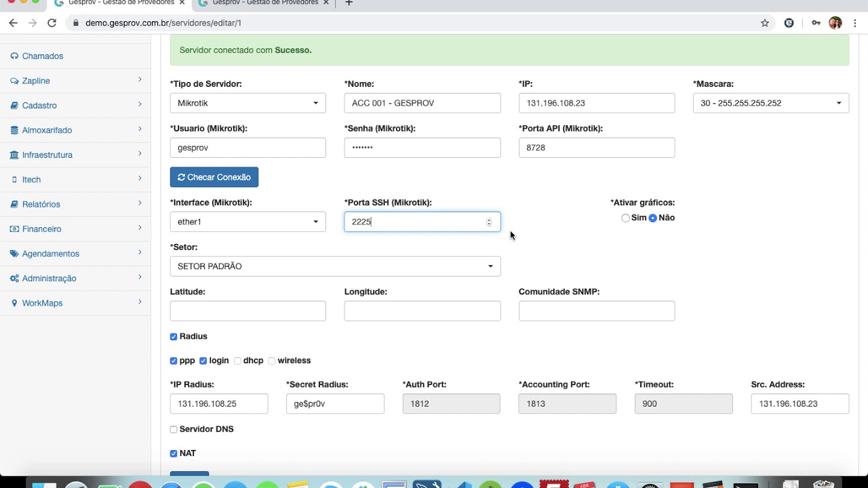Check the Servidor DNS checkbox
Image resolution: width=868 pixels, height=488 pixels.
click(174, 430)
